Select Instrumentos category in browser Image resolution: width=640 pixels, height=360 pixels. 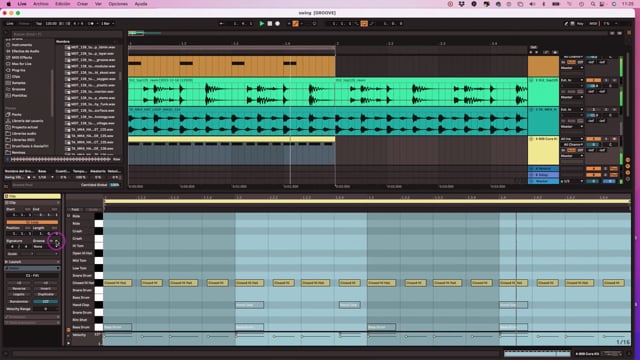tap(21, 45)
